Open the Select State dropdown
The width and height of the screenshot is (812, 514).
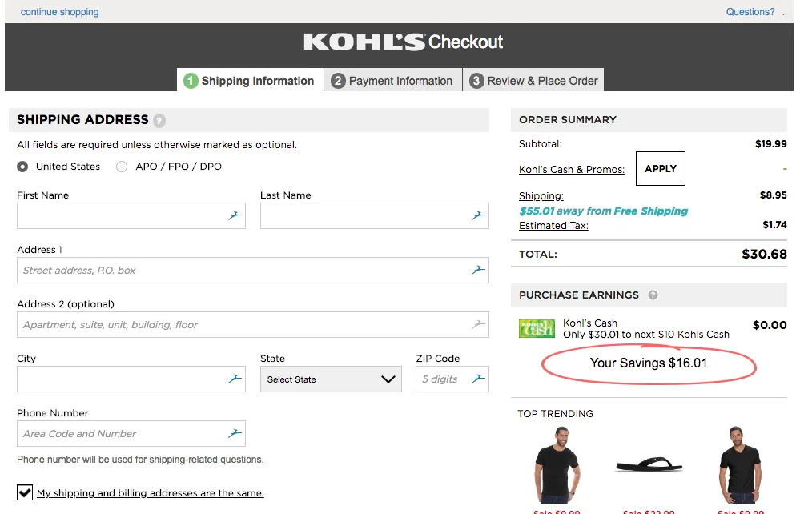[330, 379]
